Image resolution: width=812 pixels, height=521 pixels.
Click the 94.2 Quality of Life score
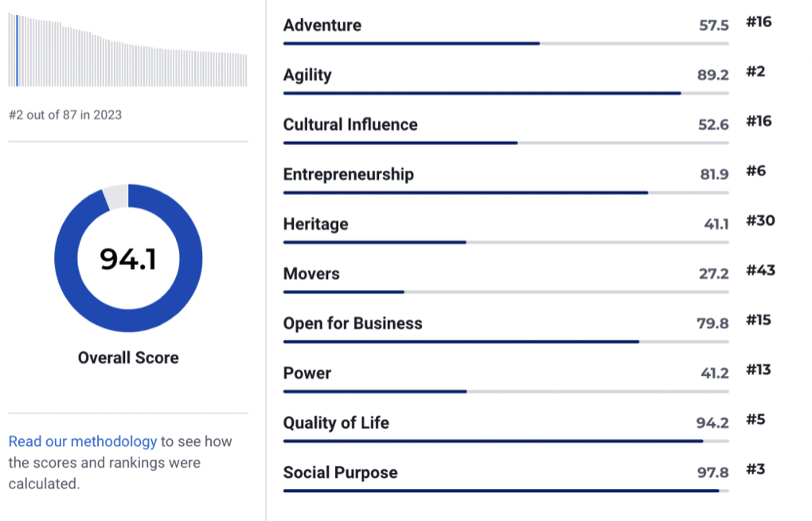tap(712, 423)
